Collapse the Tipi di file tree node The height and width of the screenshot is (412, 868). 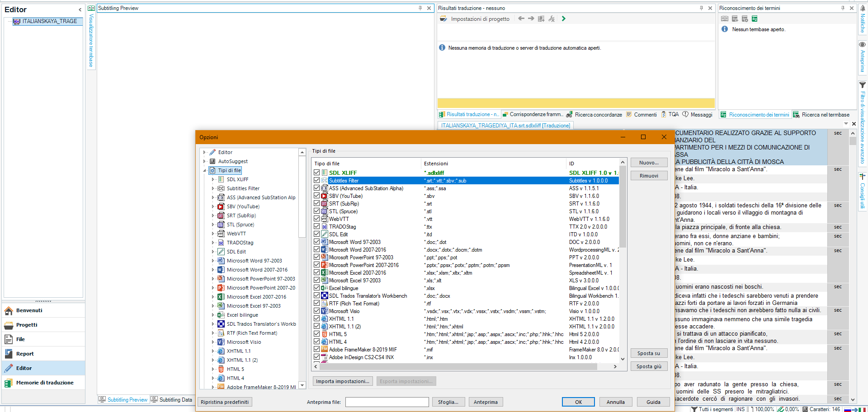(204, 170)
